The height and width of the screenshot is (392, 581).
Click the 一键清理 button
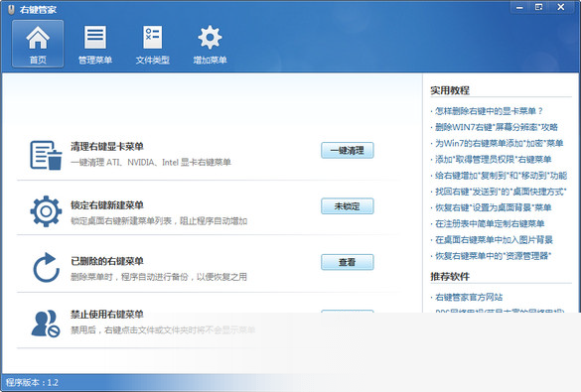[348, 150]
